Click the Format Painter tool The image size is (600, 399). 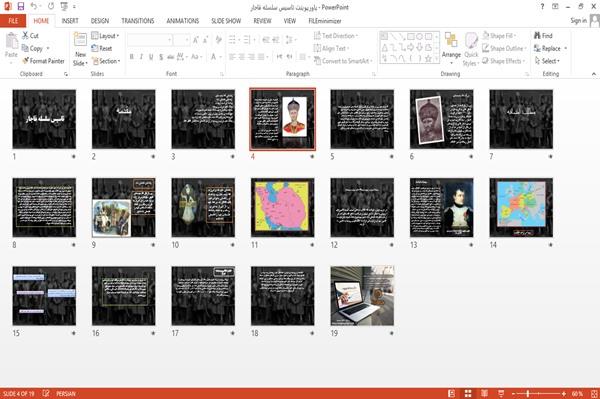(43, 61)
